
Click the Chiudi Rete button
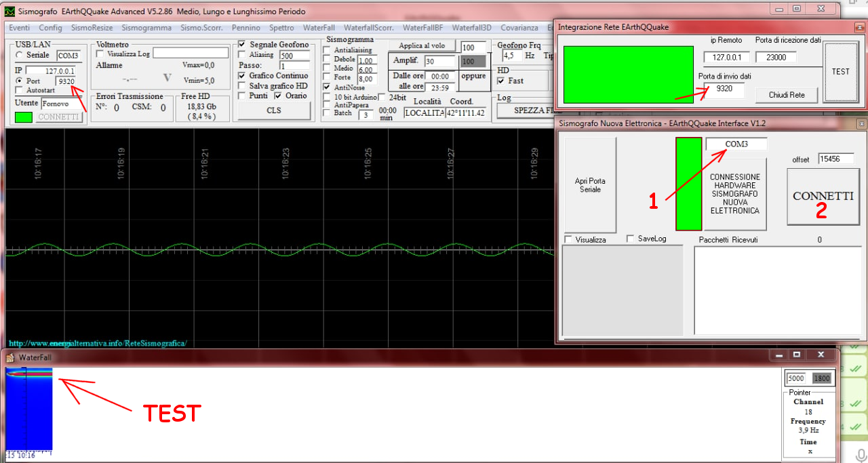[x=787, y=95]
